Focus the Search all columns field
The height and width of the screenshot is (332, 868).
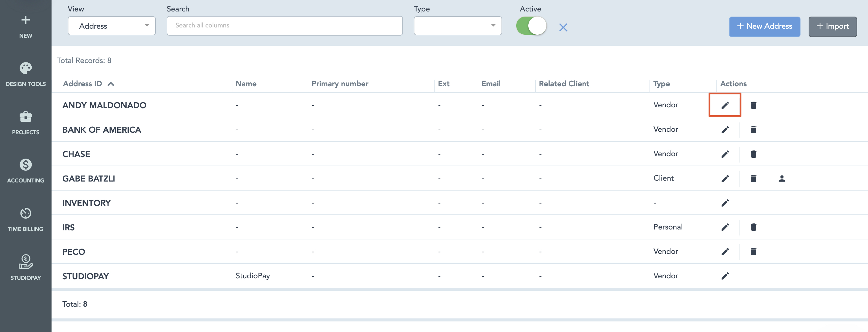pyautogui.click(x=285, y=26)
